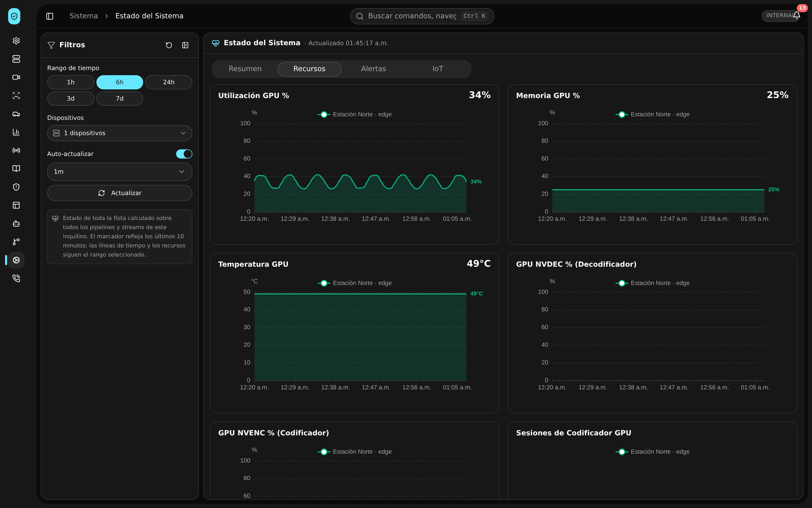Open the broadcast signal sidebar icon
The image size is (812, 508).
[x=16, y=150]
